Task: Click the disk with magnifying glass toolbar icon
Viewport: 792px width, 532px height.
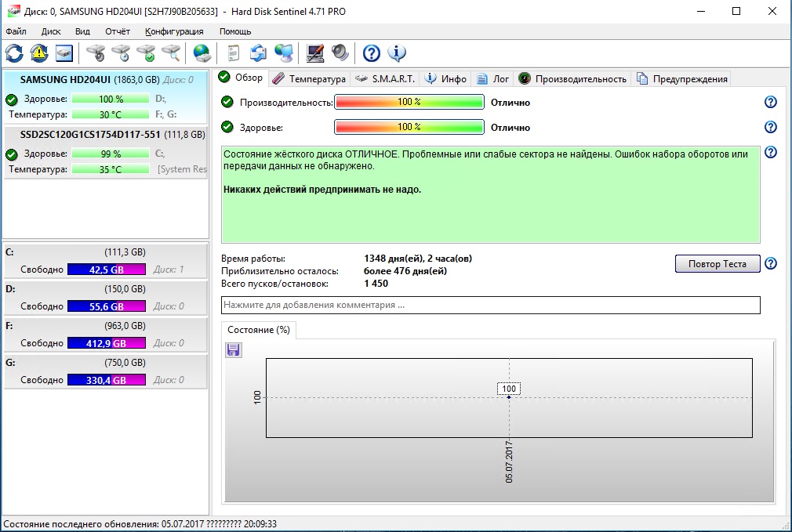Action: click(x=171, y=53)
